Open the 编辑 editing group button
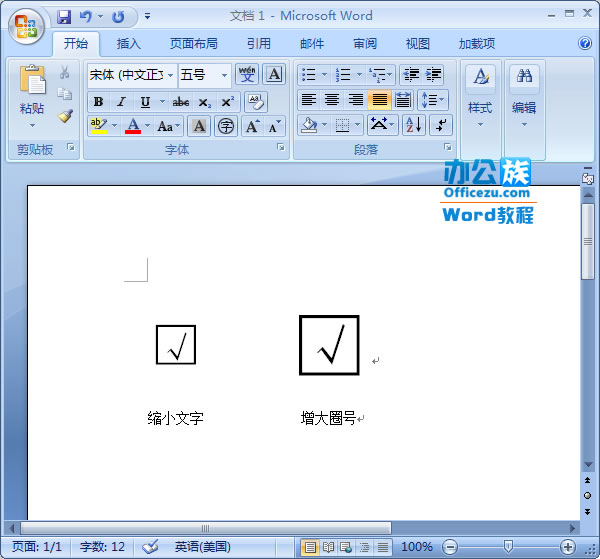The image size is (600, 559). 524,97
